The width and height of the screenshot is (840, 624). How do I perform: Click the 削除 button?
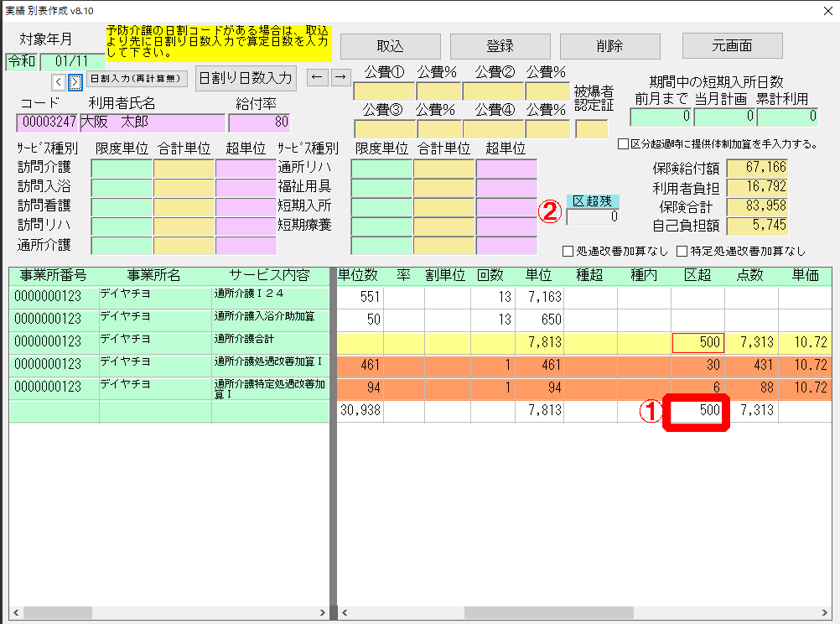(609, 46)
